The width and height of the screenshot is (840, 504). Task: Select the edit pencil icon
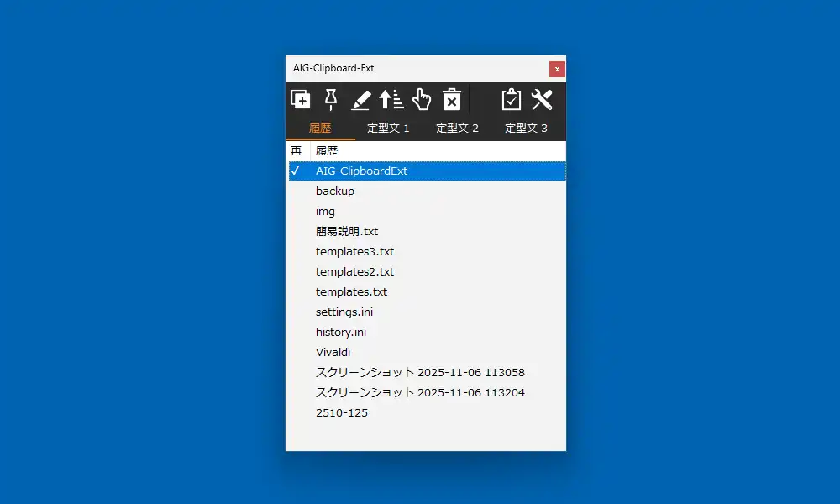(360, 100)
